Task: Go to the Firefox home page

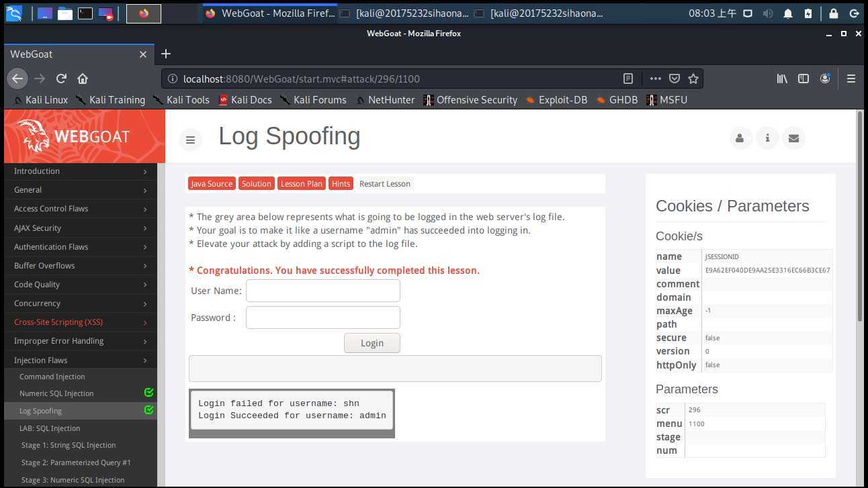Action: point(83,79)
